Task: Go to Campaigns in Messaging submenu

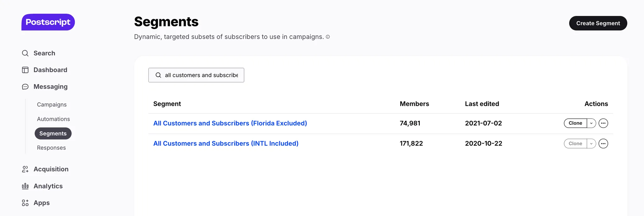Action: pyautogui.click(x=52, y=105)
